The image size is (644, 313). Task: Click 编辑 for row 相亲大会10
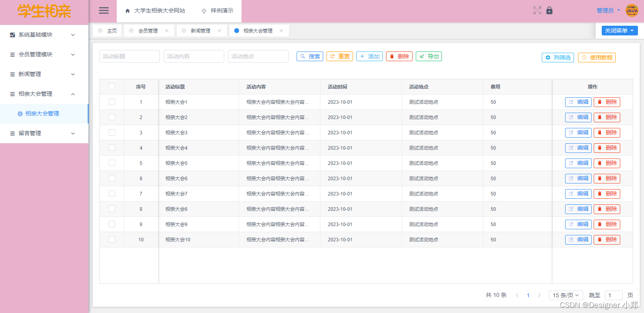pyautogui.click(x=578, y=240)
